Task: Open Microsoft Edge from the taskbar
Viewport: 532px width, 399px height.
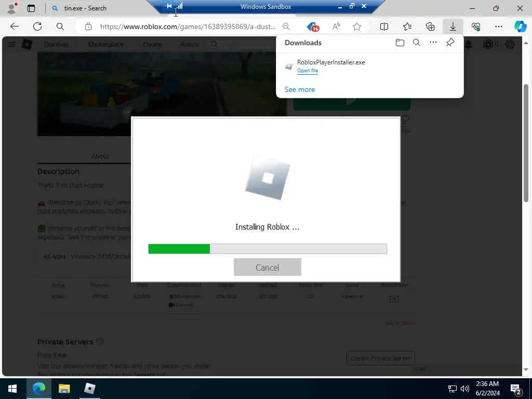Action: tap(38, 389)
